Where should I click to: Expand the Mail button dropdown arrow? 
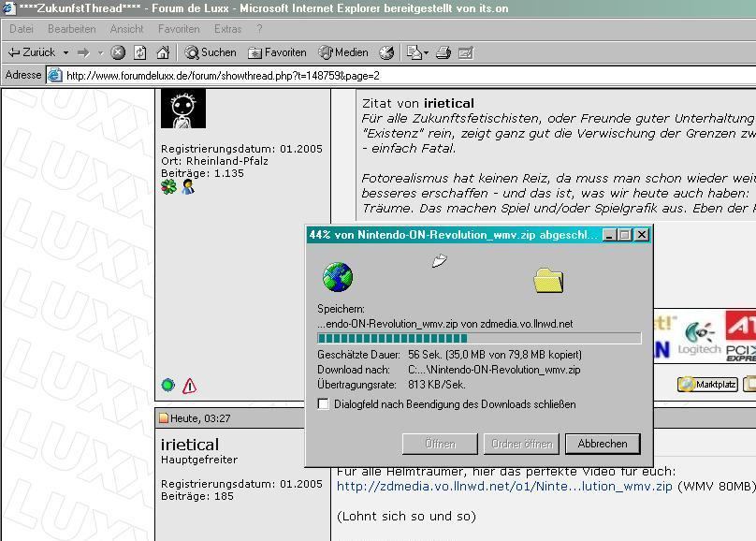coord(426,52)
